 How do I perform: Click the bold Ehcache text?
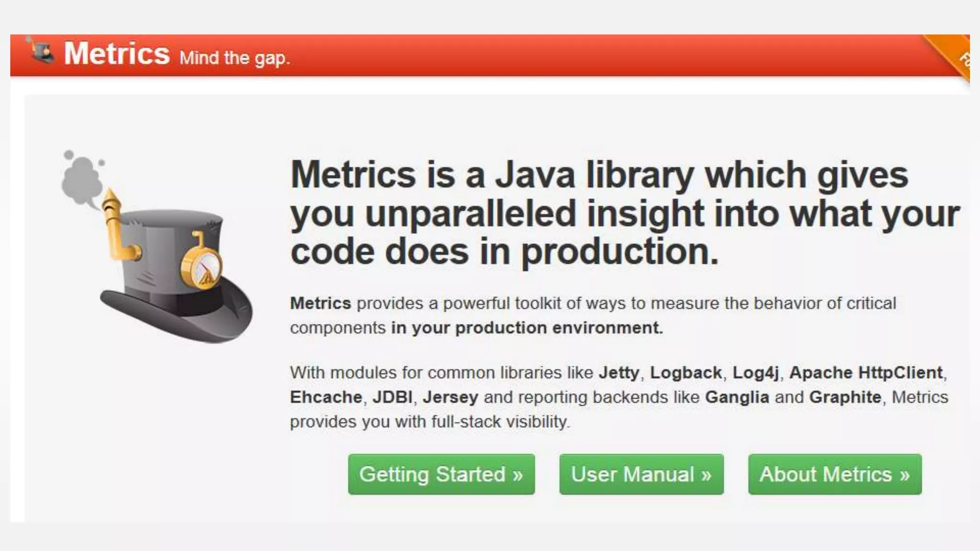(x=326, y=397)
